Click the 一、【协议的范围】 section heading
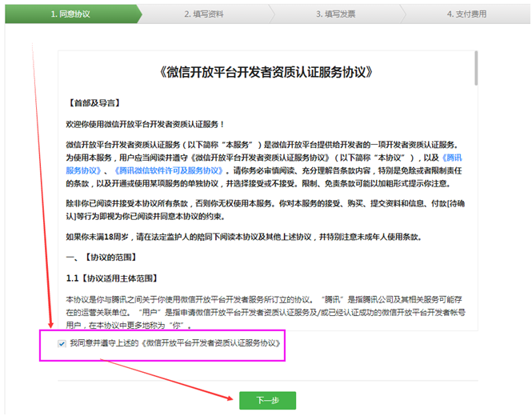 101,257
